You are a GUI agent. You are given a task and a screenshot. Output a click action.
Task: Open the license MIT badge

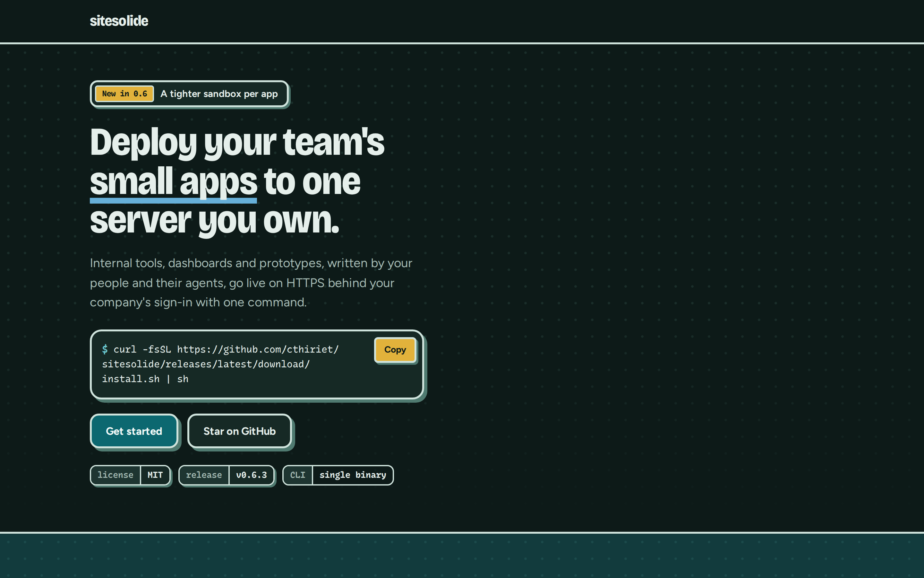click(x=130, y=475)
